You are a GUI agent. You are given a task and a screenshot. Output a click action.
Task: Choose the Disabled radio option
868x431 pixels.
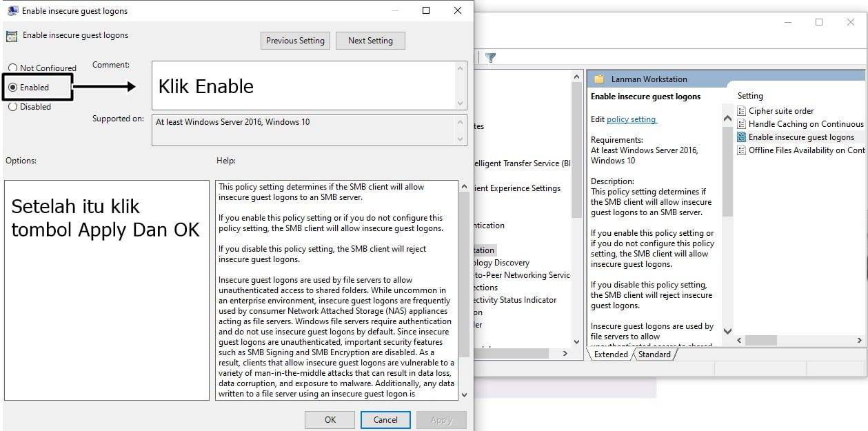pos(12,107)
